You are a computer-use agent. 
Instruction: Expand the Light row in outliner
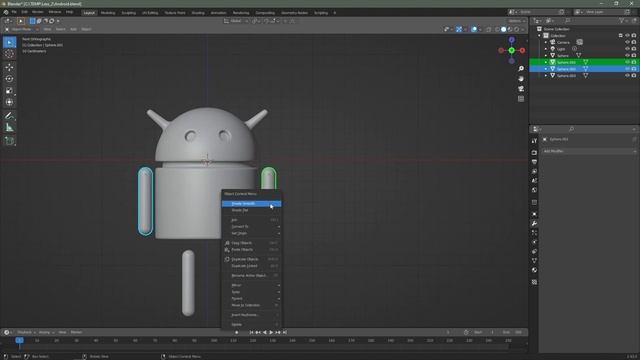click(x=546, y=49)
